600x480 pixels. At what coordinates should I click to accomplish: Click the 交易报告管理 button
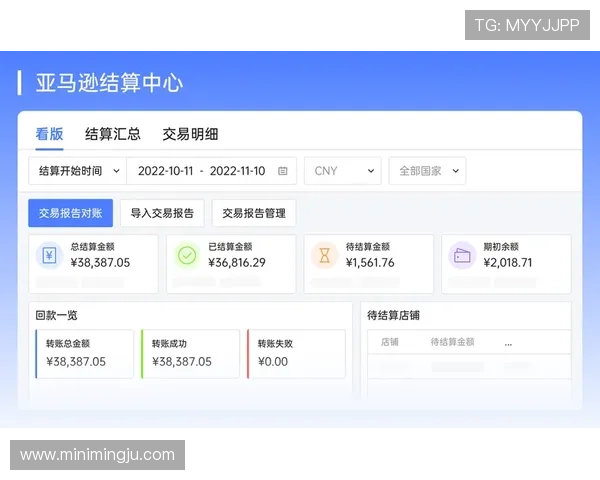pyautogui.click(x=254, y=213)
